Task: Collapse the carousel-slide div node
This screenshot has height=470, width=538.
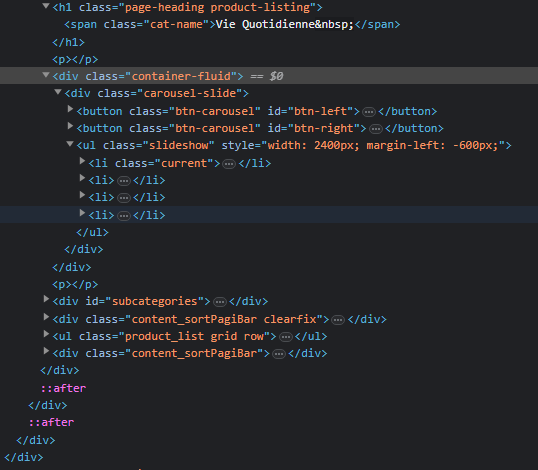Action: 58,92
